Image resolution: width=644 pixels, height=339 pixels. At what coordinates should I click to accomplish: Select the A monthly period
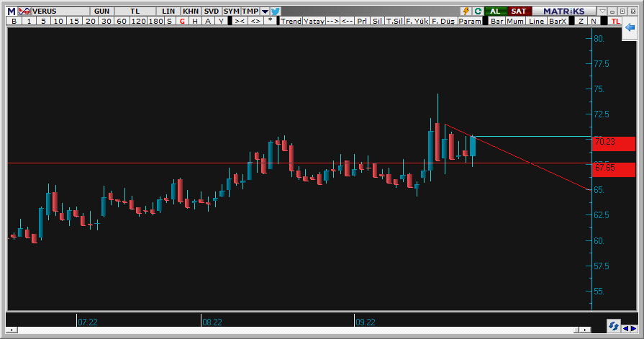tap(208, 21)
